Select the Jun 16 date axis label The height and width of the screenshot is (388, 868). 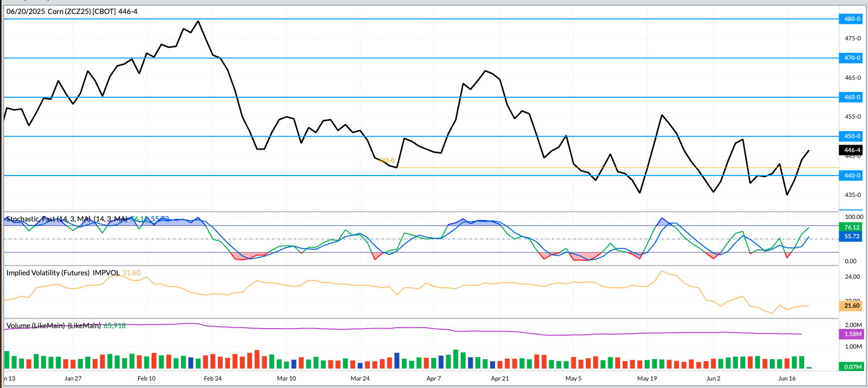[787, 379]
